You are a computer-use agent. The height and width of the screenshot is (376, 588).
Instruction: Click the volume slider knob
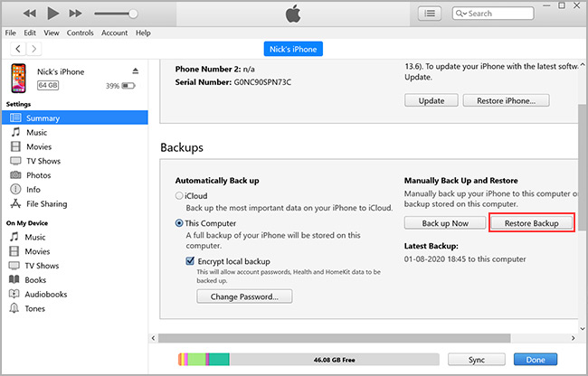click(133, 14)
